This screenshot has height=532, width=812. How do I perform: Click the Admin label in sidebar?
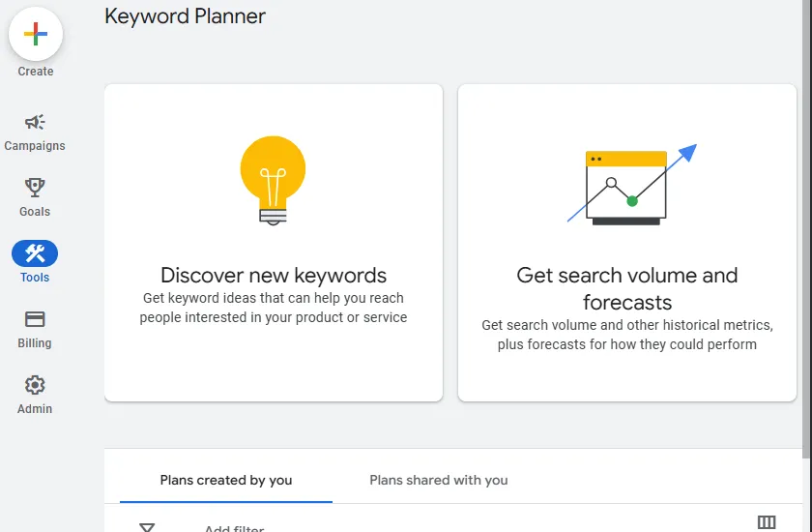click(35, 409)
